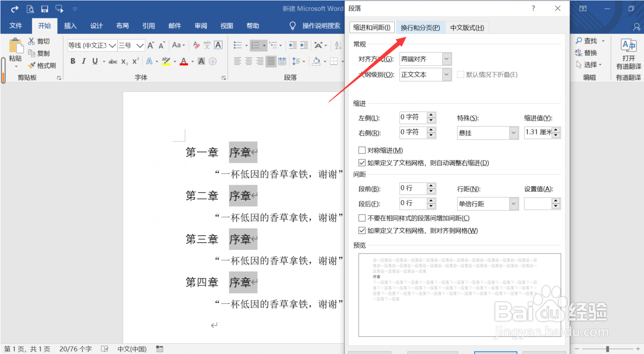Screen dimensions: 644x354
Task: Toggle 对称缩进 checkbox
Action: pyautogui.click(x=362, y=150)
